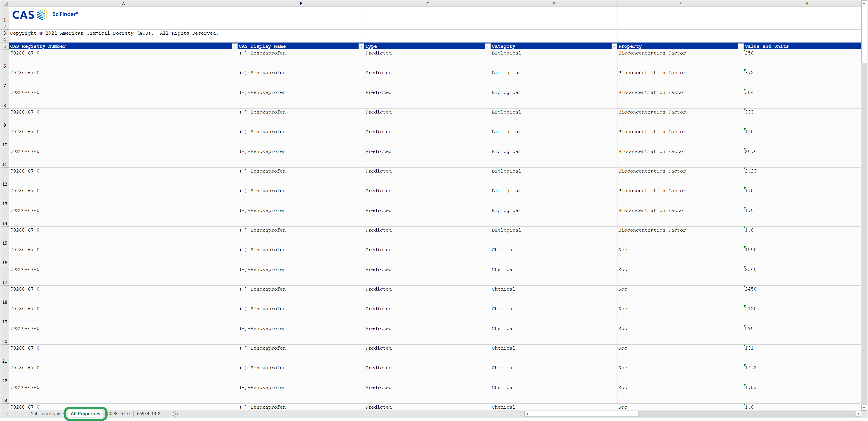868x421 pixels.
Task: Open the Category column filter dropdown
Action: [x=614, y=46]
